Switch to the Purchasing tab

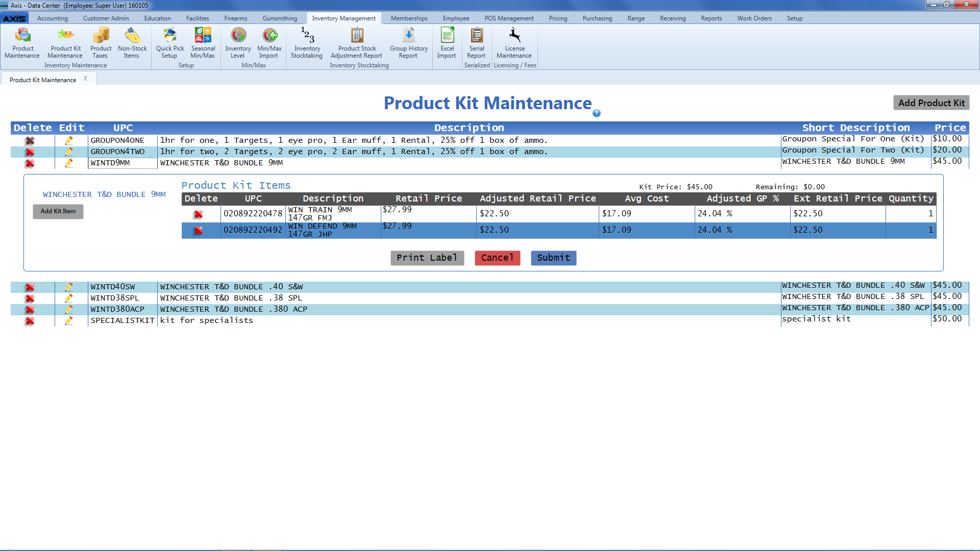597,18
